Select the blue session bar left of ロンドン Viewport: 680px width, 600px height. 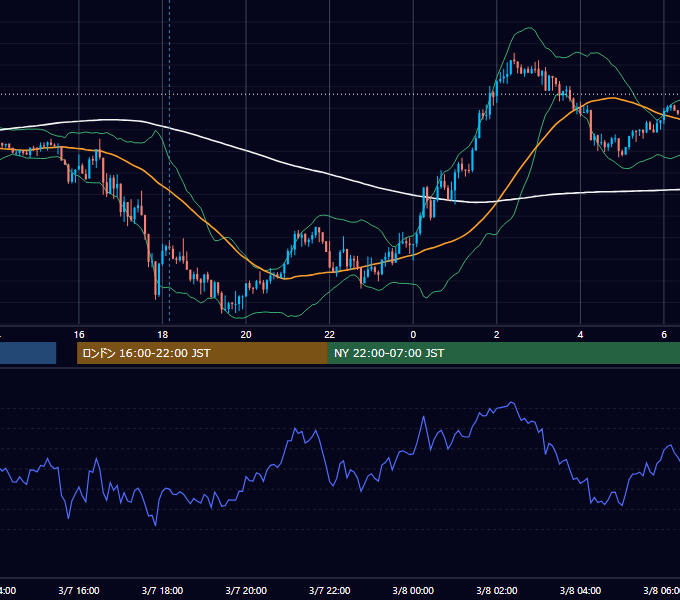point(28,353)
